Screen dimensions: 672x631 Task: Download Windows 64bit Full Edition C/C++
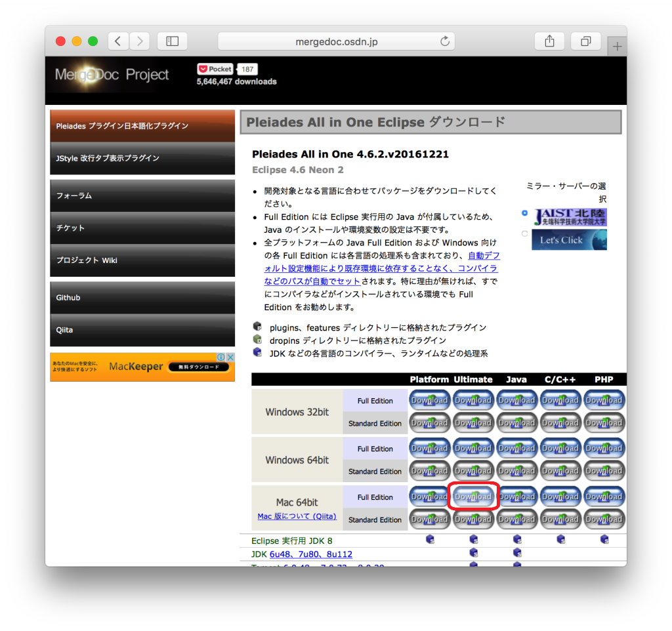click(560, 448)
